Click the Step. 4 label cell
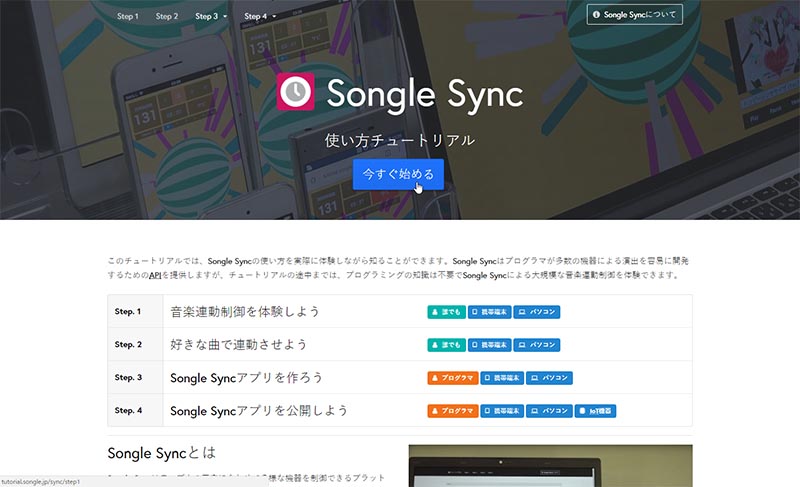The width and height of the screenshot is (800, 487). (135, 411)
